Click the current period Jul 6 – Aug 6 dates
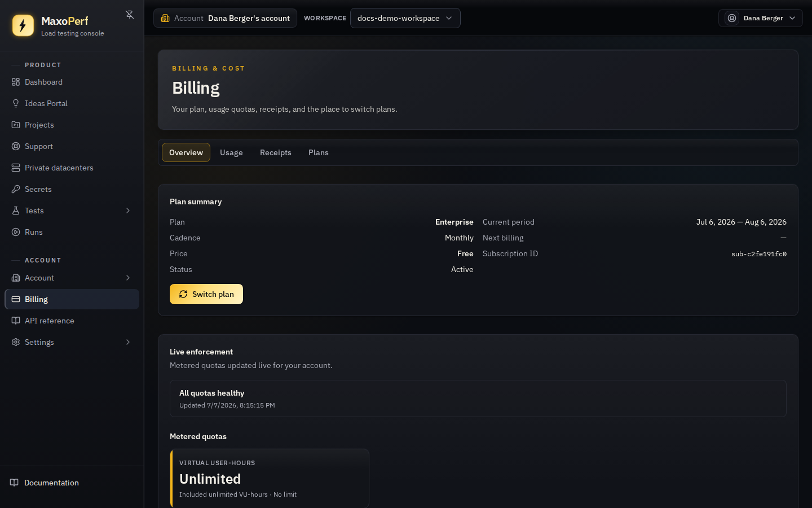 742,222
